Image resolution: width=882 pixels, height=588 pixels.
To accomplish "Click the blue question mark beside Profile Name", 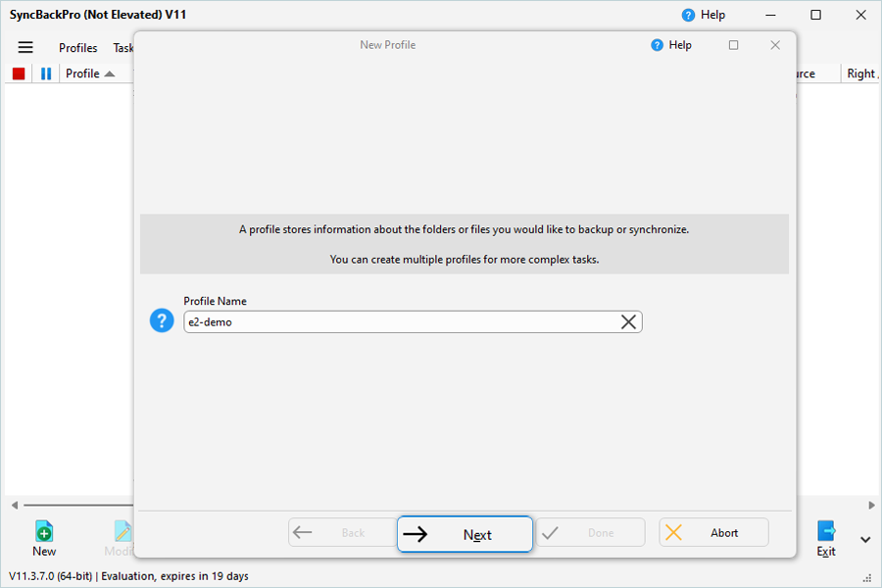I will tap(162, 320).
